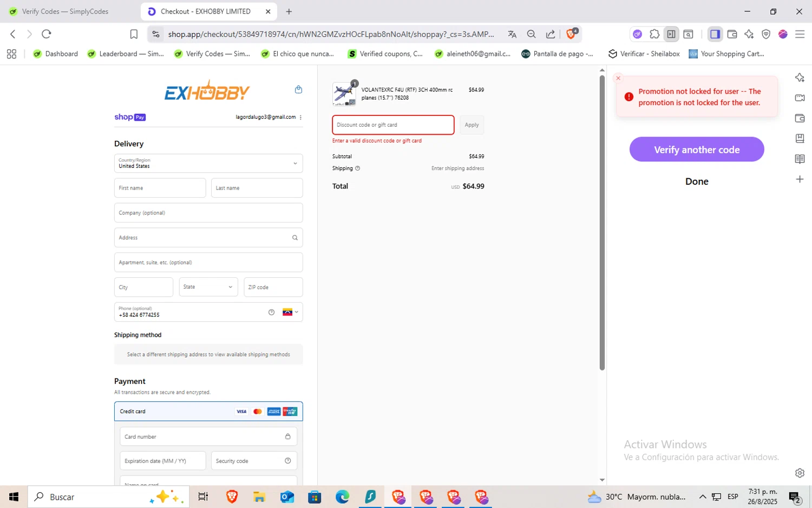The height and width of the screenshot is (508, 812).
Task: Open Verificar - Sheilabox bookmark
Action: click(x=644, y=54)
